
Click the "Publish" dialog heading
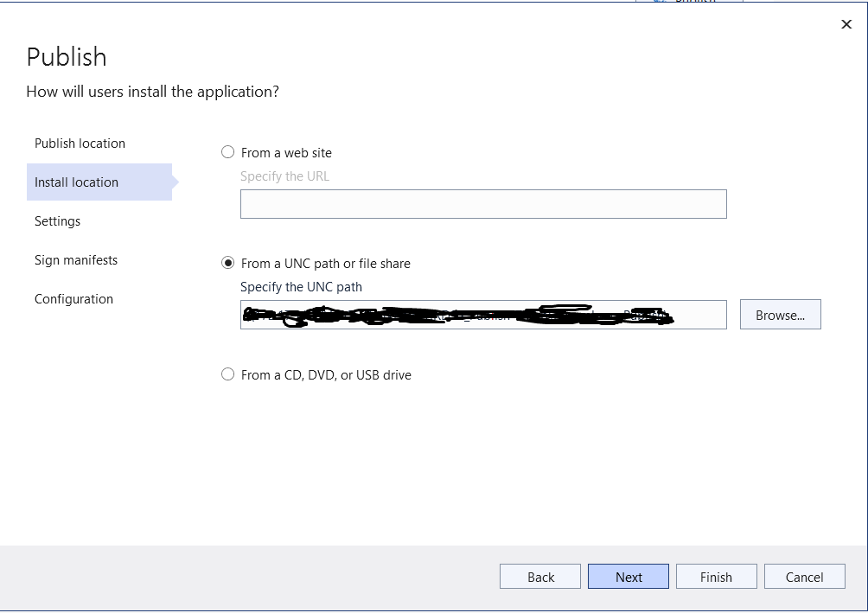tap(67, 56)
